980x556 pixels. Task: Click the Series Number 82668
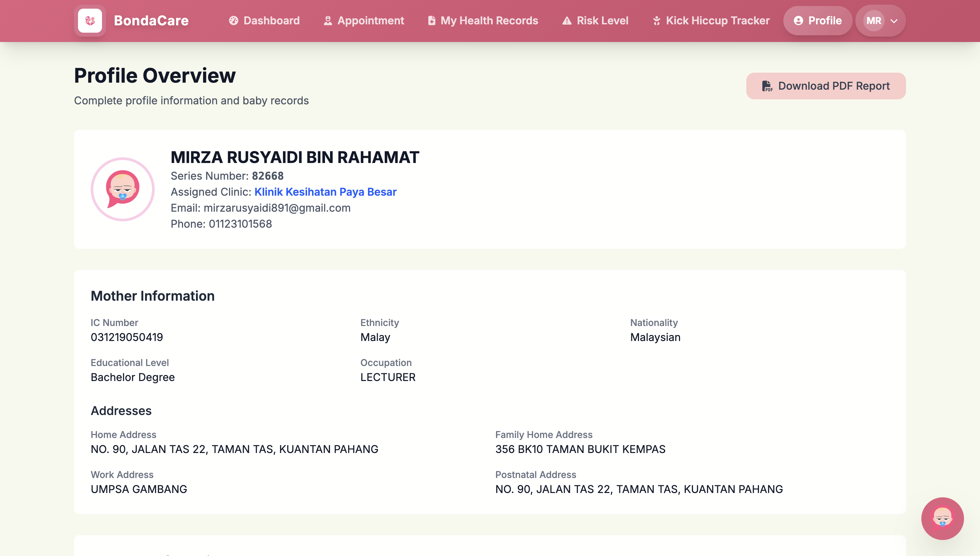pyautogui.click(x=268, y=176)
